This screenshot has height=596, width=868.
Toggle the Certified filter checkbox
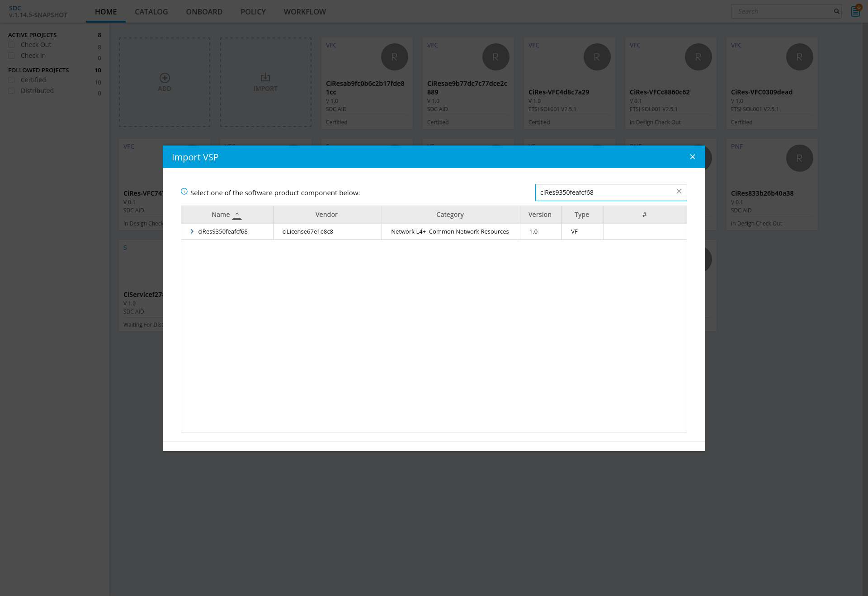12,80
